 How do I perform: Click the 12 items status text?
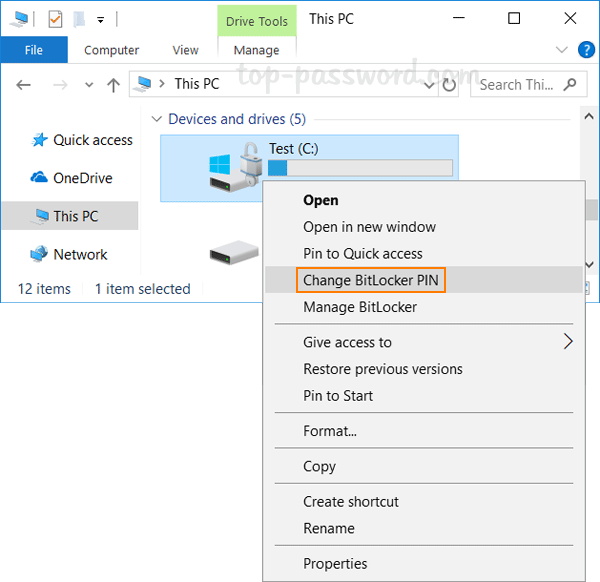point(44,289)
